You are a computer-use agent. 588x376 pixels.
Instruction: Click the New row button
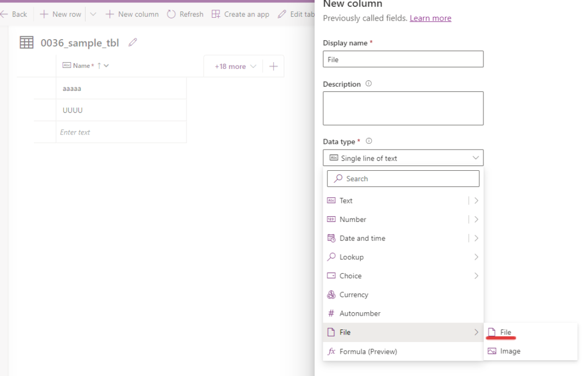61,14
